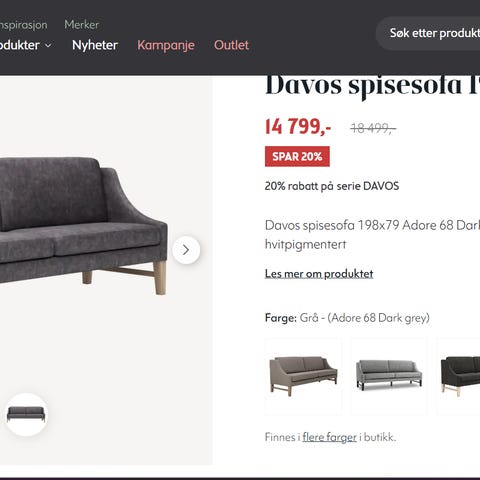Open the Merker link in top bar

tap(82, 25)
